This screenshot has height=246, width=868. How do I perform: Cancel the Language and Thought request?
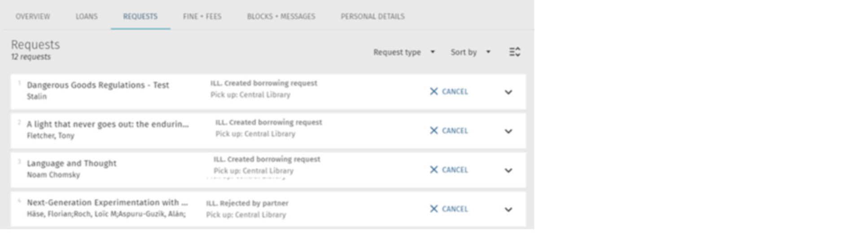(449, 170)
